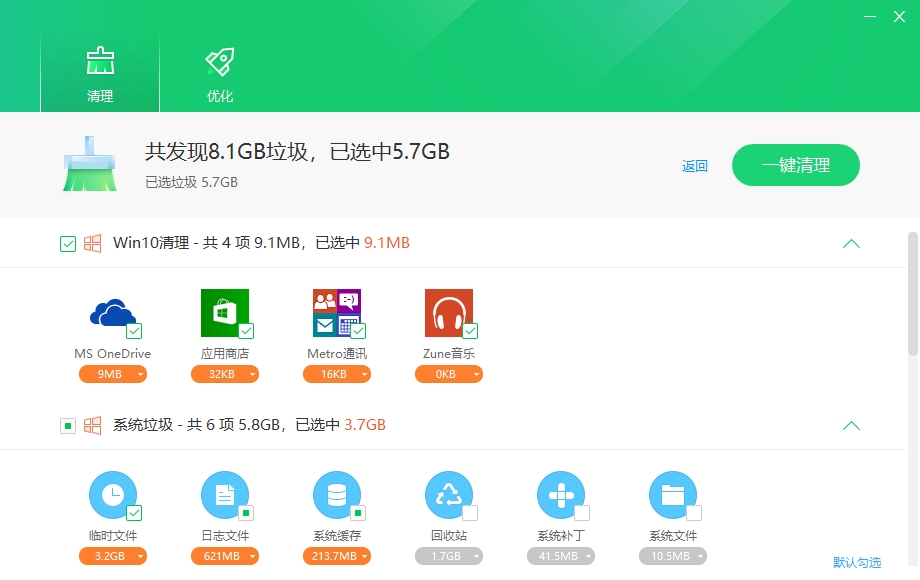Open the 3.2GB dropdown under 临时文件
Viewport: 920px width, 580px height.
pos(113,557)
